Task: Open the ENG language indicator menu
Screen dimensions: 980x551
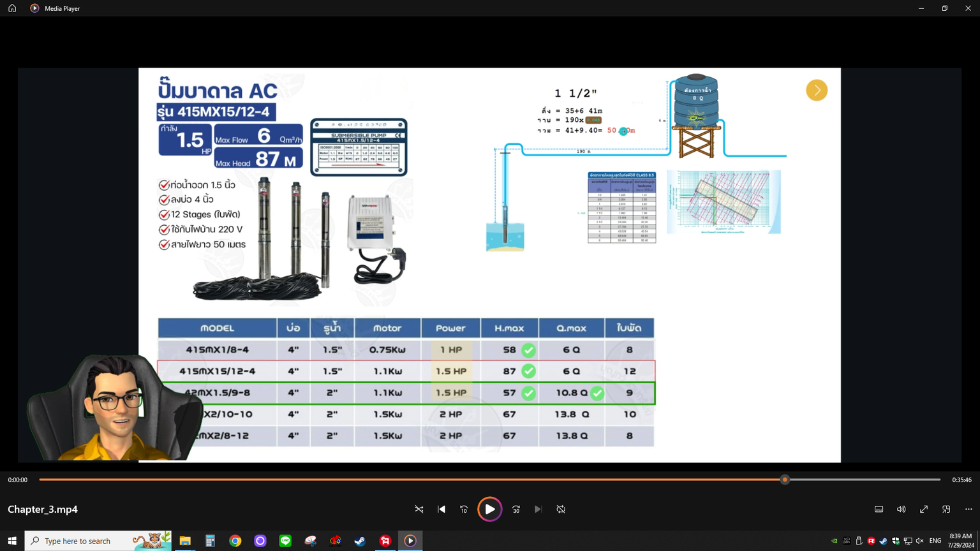Action: (x=935, y=541)
